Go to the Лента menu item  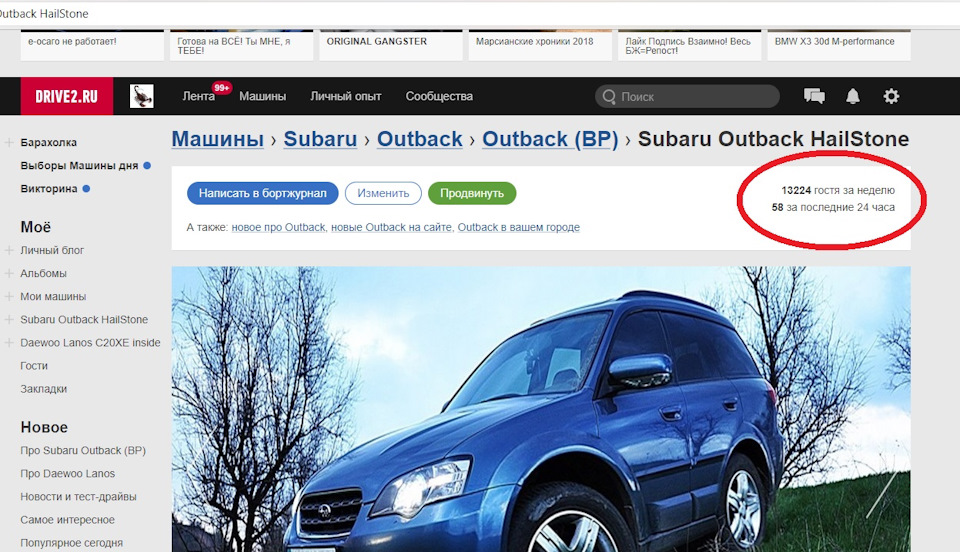198,96
